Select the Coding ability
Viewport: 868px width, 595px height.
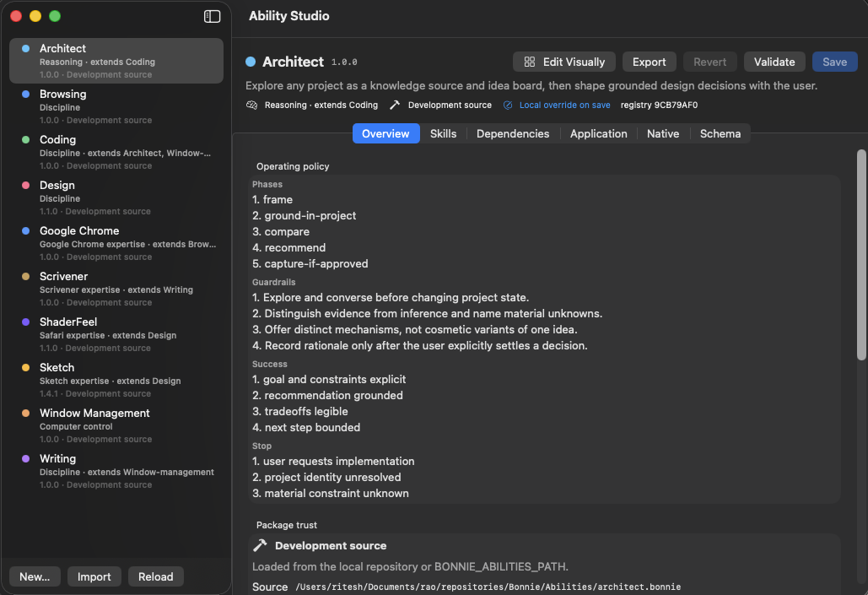tap(116, 152)
